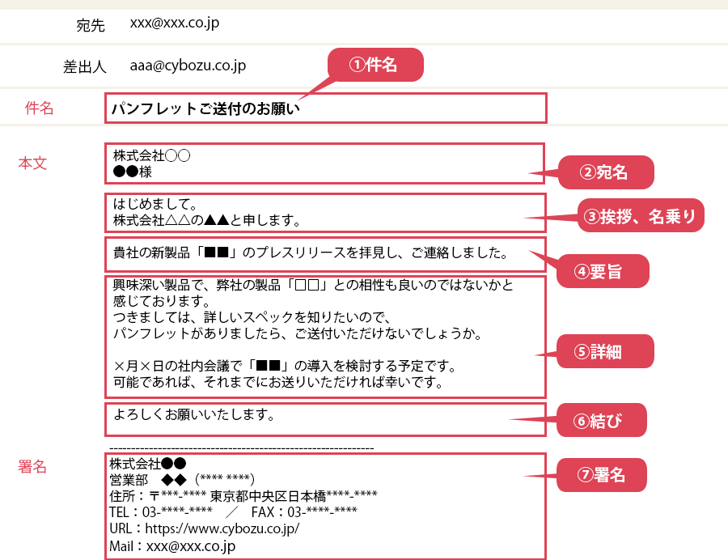Click the recipient address xxx@xxx.co.jp in 宛先

(x=174, y=23)
